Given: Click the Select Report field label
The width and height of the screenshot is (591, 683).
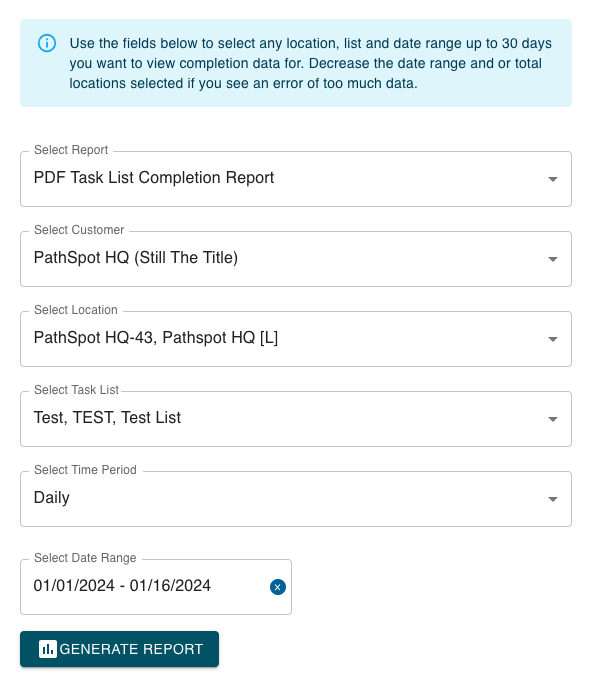Looking at the screenshot, I should pos(71,150).
